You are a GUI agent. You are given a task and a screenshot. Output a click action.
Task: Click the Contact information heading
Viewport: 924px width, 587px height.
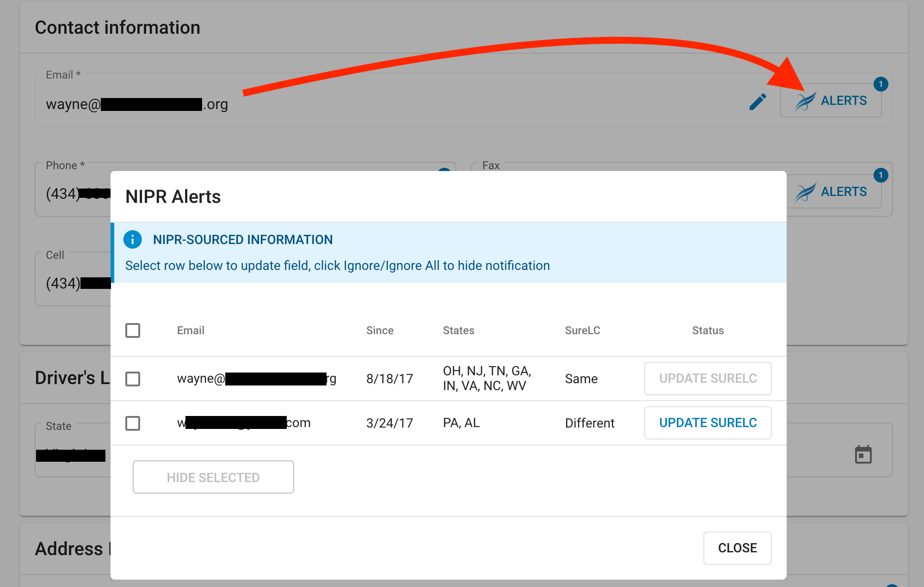click(x=117, y=28)
